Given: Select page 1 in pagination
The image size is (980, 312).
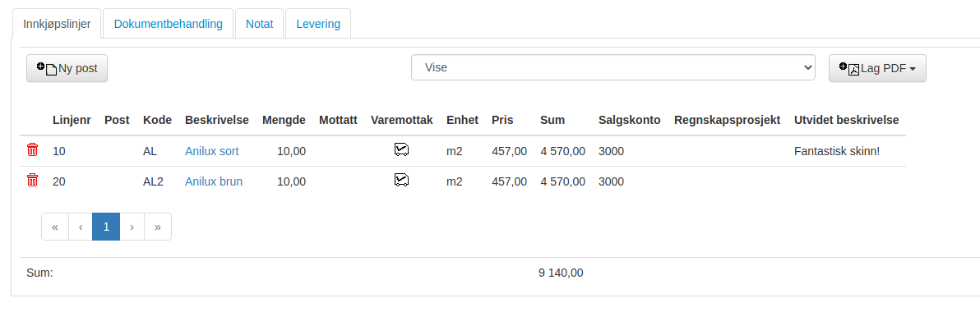Looking at the screenshot, I should click(x=106, y=227).
